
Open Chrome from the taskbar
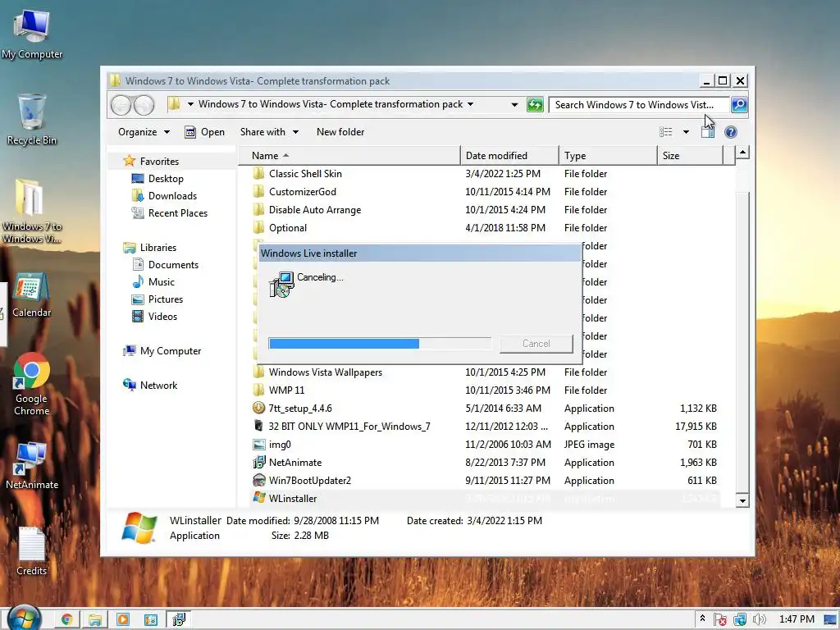(x=67, y=619)
